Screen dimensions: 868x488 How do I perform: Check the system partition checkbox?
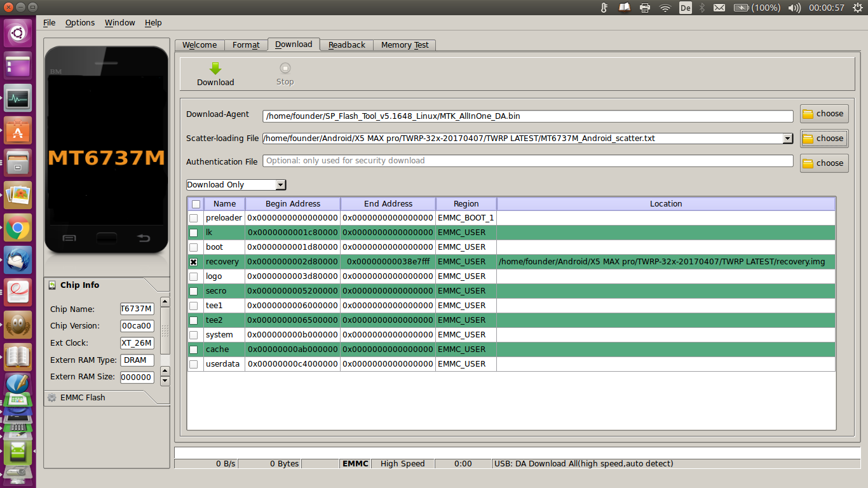click(193, 335)
